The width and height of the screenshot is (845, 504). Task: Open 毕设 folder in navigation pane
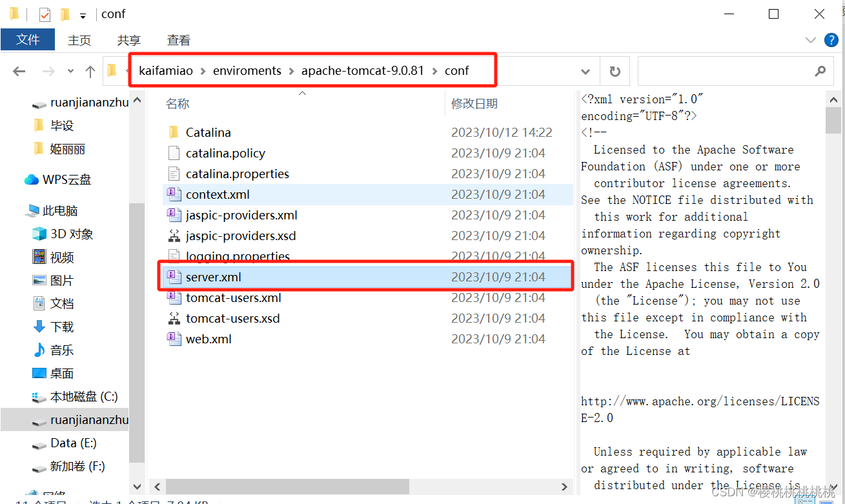tap(62, 126)
